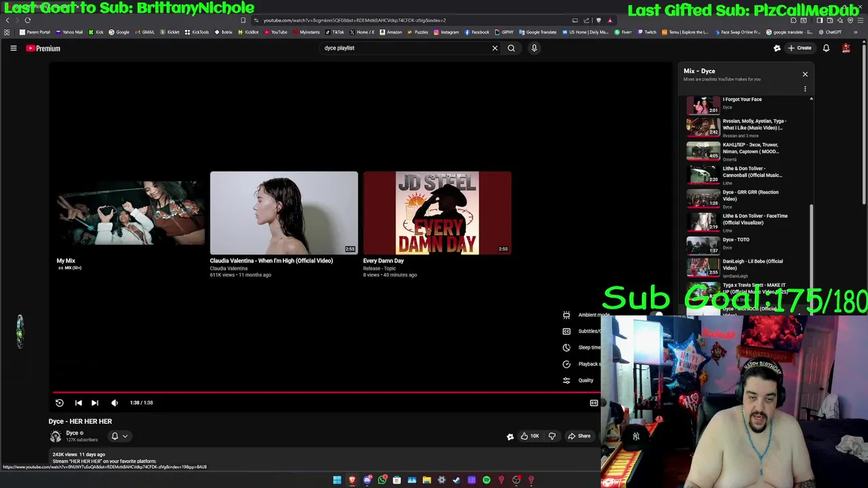Image resolution: width=868 pixels, height=488 pixels.
Task: Open the File Explorer taskbar icon
Action: point(427,480)
